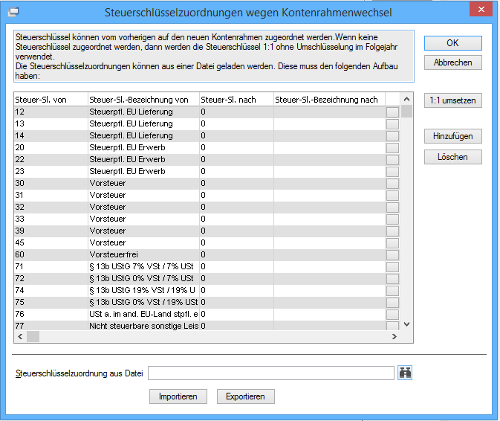Open the selector button in row 14
Screen dimensions: 500x421
pyautogui.click(x=392, y=136)
